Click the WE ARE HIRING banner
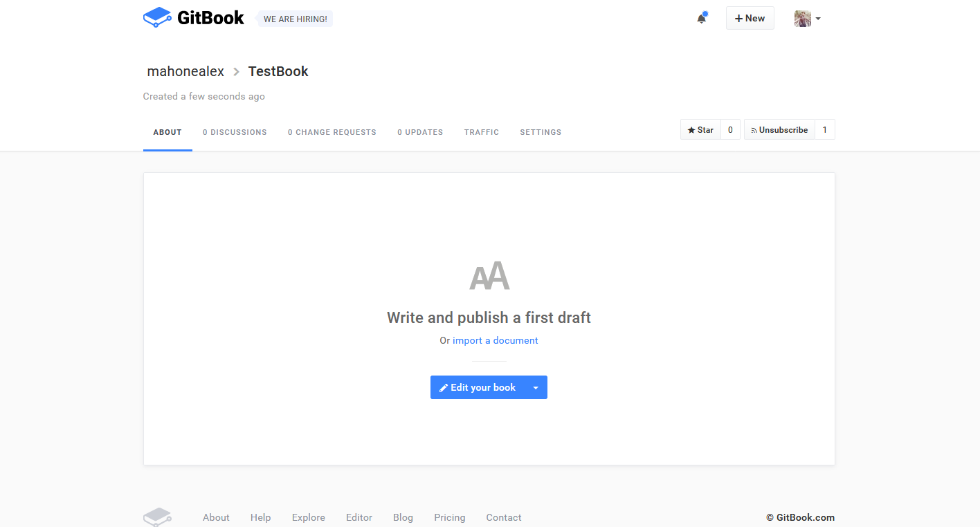 [x=294, y=19]
